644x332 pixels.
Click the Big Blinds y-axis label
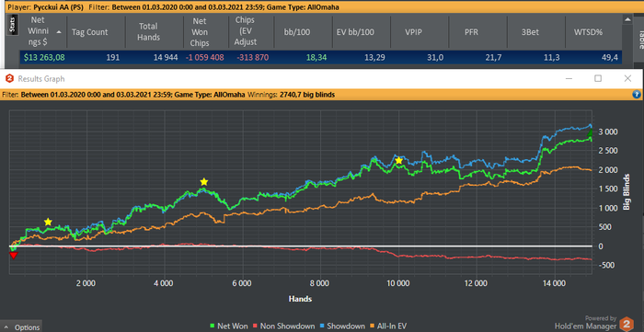click(627, 191)
